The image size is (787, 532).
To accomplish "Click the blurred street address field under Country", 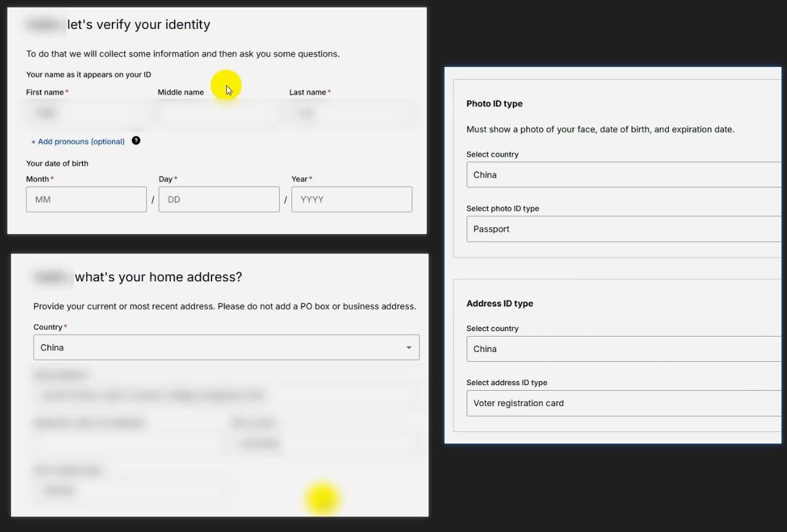I will 226,396.
